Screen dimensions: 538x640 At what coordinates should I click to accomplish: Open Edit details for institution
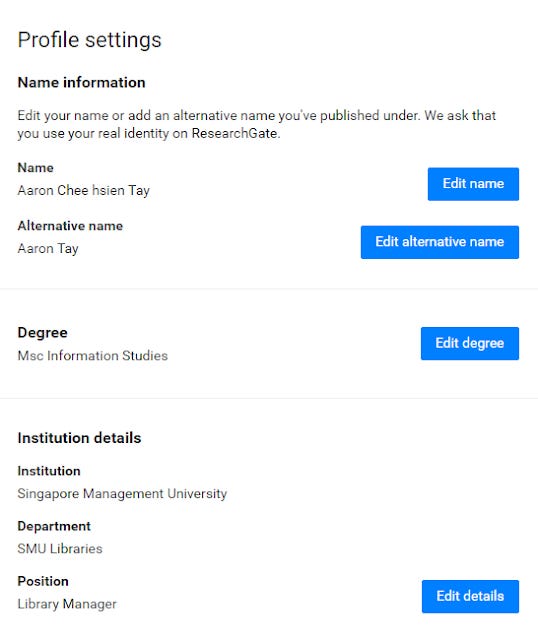click(470, 596)
